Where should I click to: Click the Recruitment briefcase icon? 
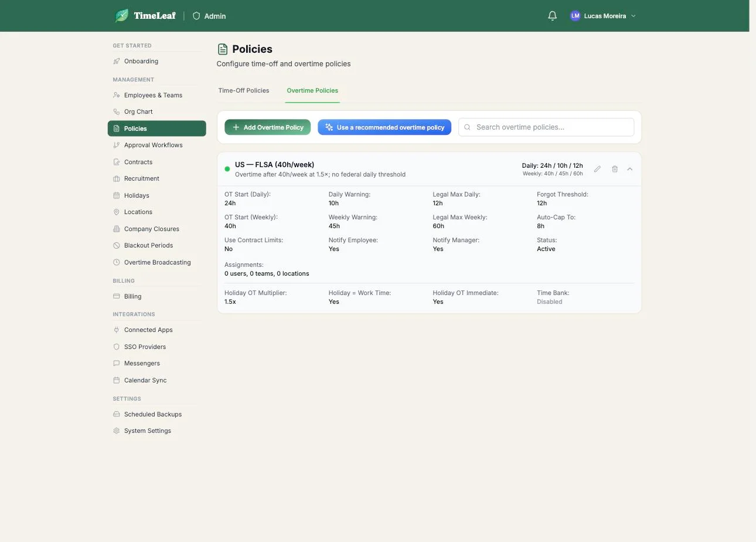117,178
